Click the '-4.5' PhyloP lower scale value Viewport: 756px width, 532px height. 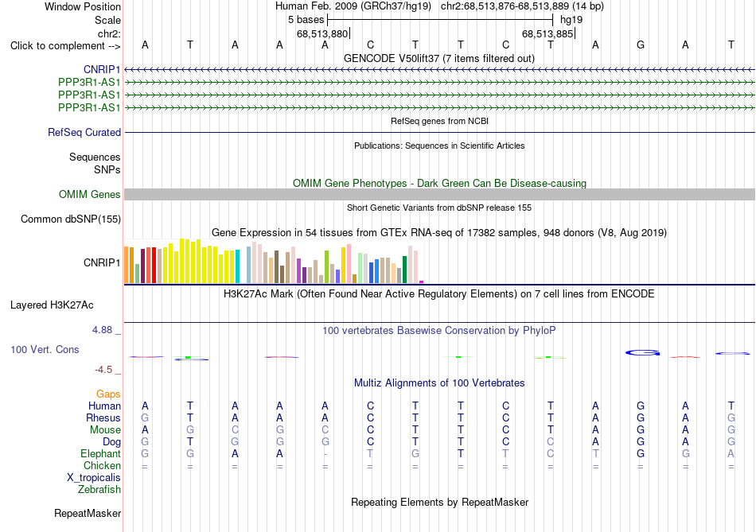pos(103,370)
